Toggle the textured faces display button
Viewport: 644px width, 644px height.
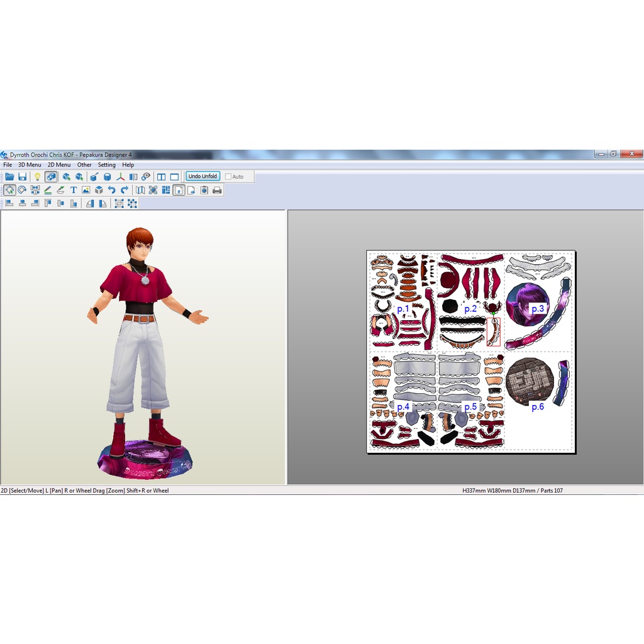51,177
